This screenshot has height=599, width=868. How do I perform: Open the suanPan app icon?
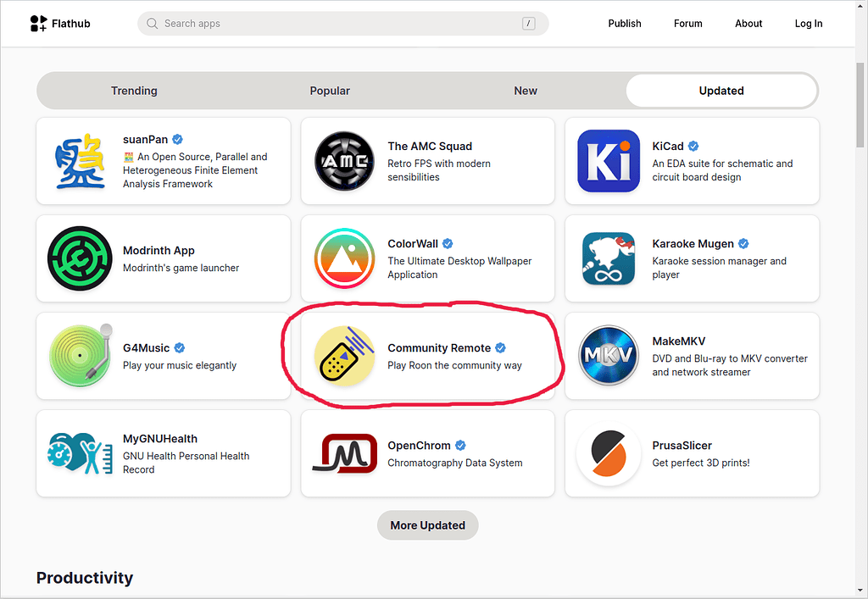(x=80, y=161)
